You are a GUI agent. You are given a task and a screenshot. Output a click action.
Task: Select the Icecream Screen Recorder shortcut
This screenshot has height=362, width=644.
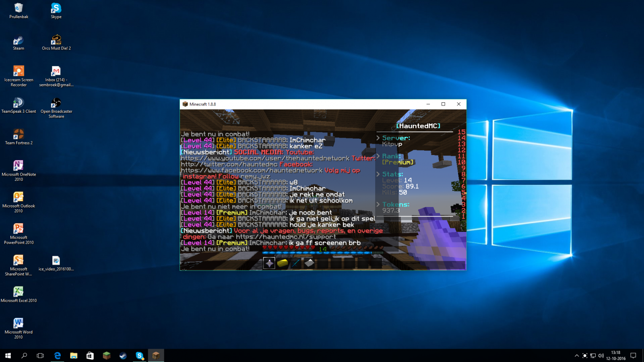coord(19,77)
